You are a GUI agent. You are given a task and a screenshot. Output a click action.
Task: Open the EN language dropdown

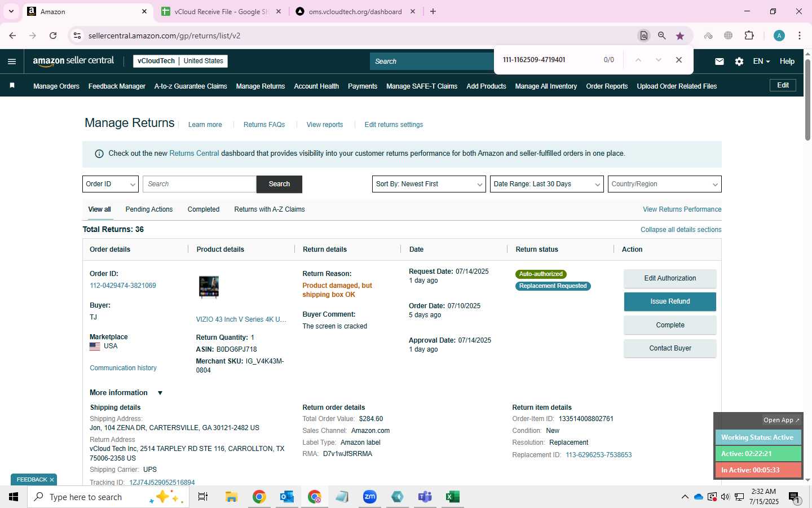pyautogui.click(x=761, y=62)
